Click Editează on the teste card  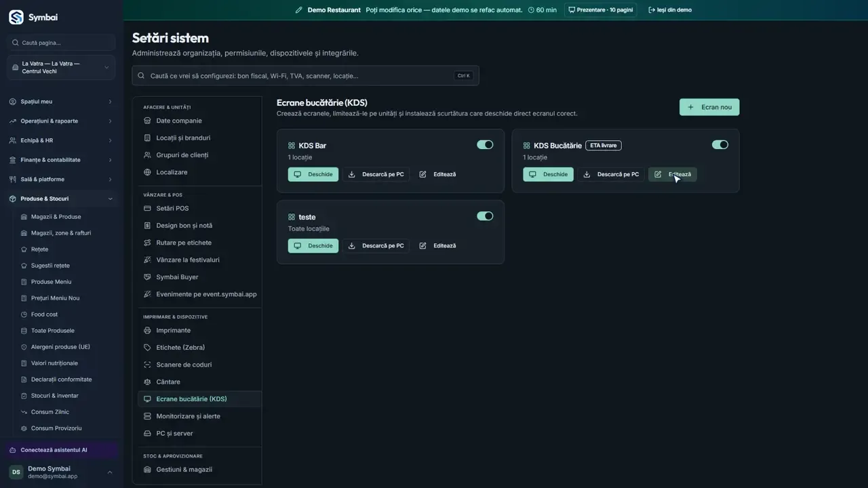point(437,245)
